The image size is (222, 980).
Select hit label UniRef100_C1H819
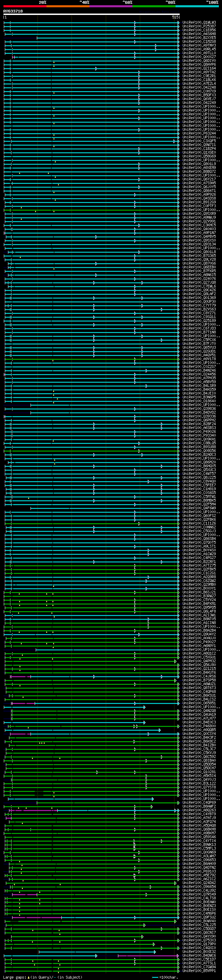(x=199, y=489)
